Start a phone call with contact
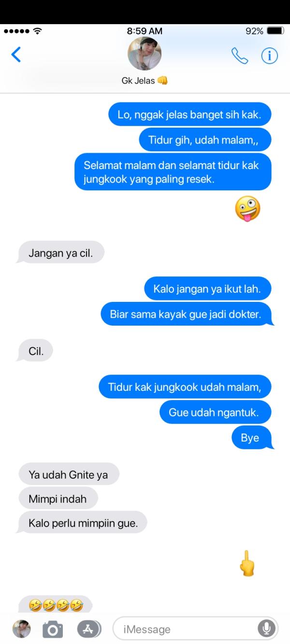The image size is (290, 644). 240,56
